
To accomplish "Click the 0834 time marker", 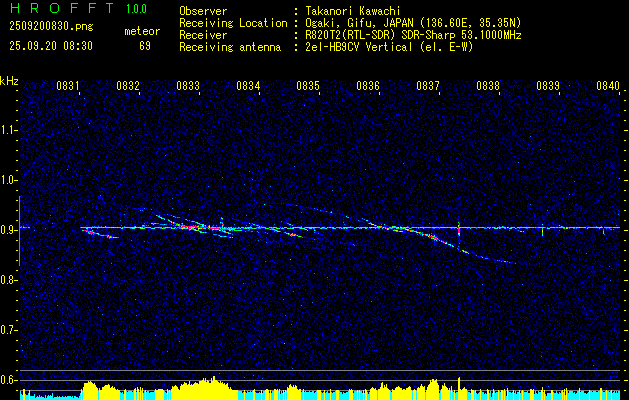I will 248,85.
